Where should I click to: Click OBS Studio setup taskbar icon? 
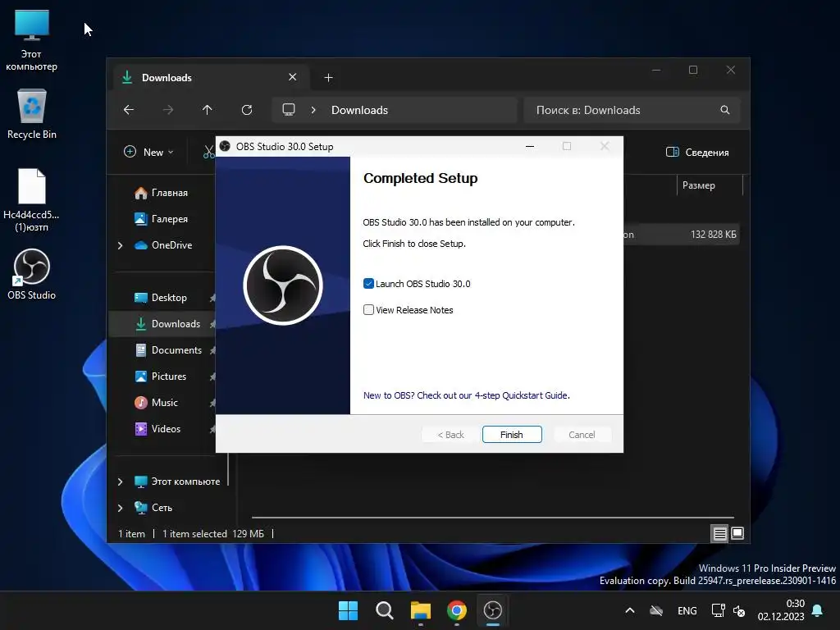pyautogui.click(x=493, y=610)
